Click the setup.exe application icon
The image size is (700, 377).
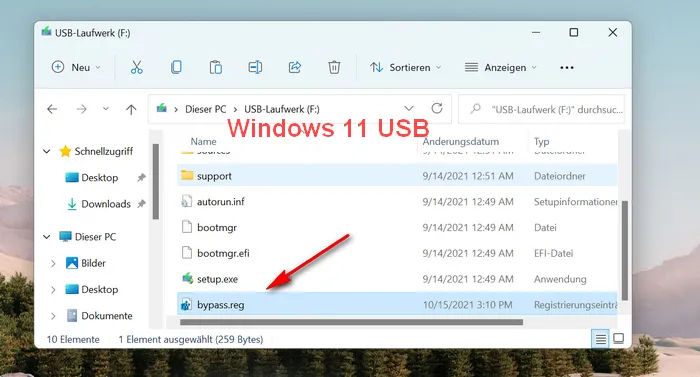pyautogui.click(x=187, y=279)
